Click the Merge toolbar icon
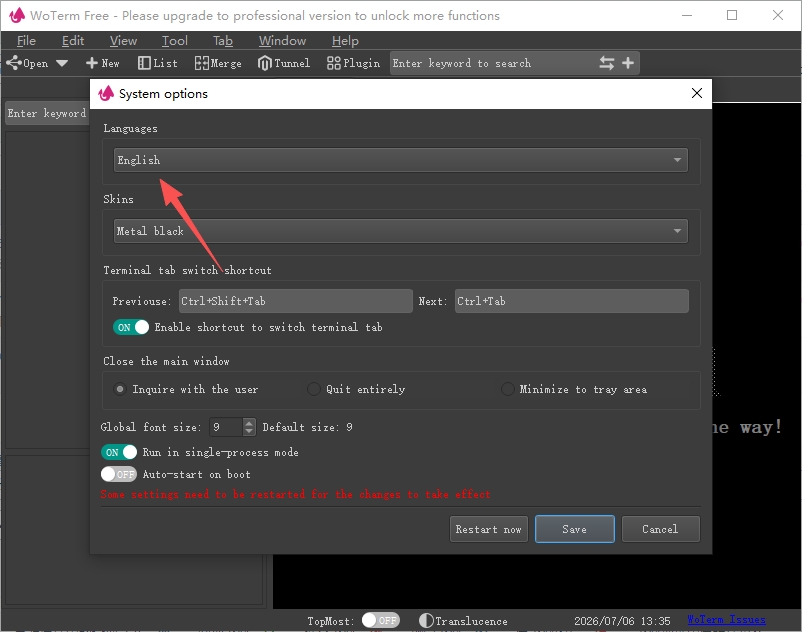The height and width of the screenshot is (632, 802). [x=202, y=63]
